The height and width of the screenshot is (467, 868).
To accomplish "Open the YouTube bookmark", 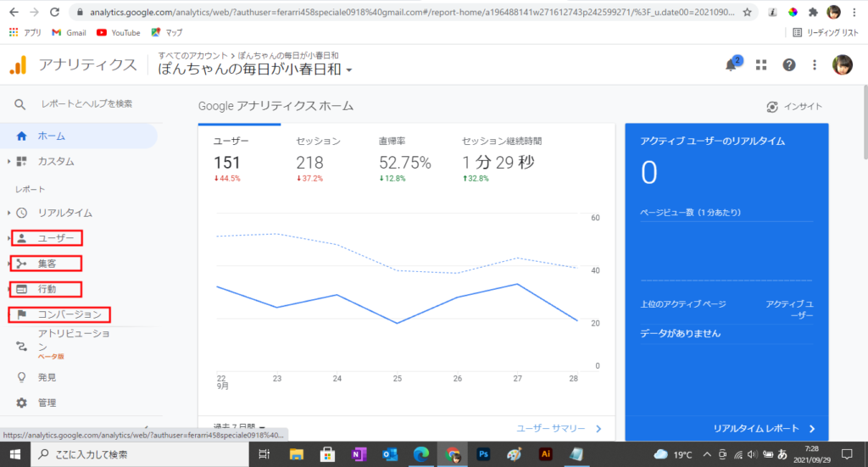I will point(119,33).
